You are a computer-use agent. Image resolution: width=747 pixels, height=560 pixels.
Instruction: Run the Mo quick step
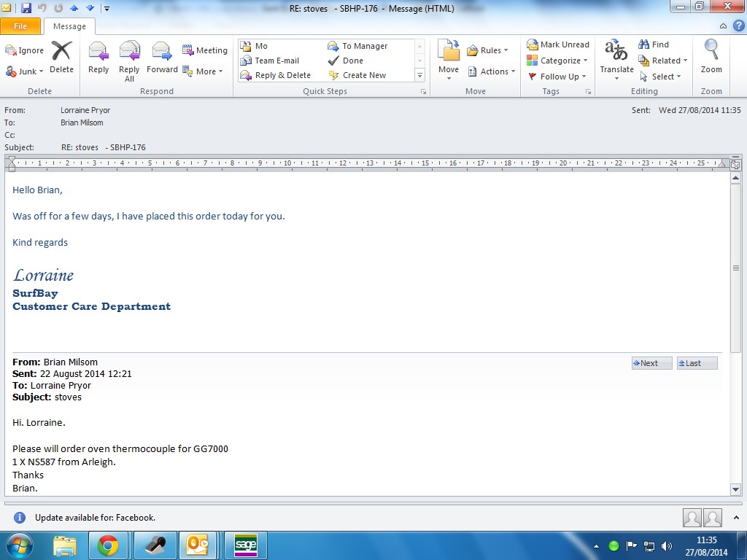point(255,46)
